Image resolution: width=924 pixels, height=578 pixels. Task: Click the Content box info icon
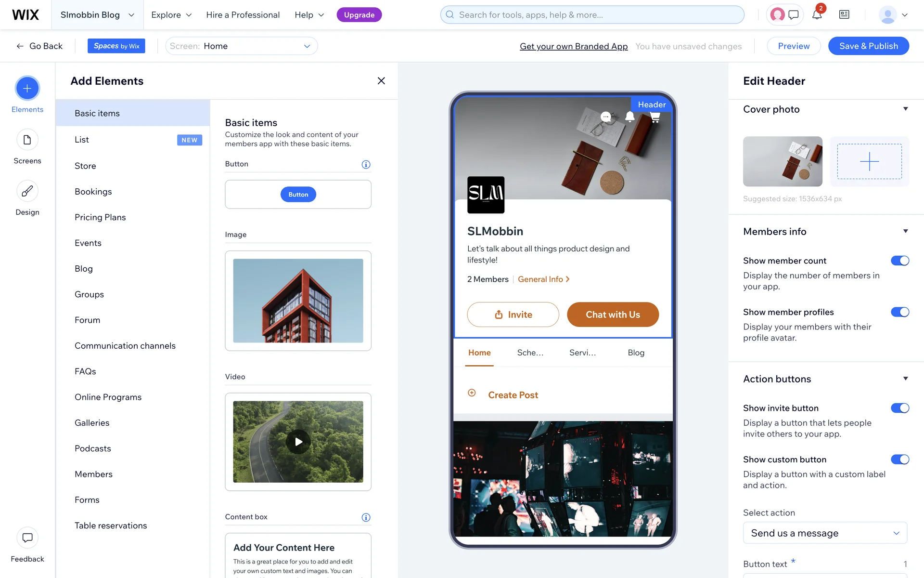tap(366, 517)
